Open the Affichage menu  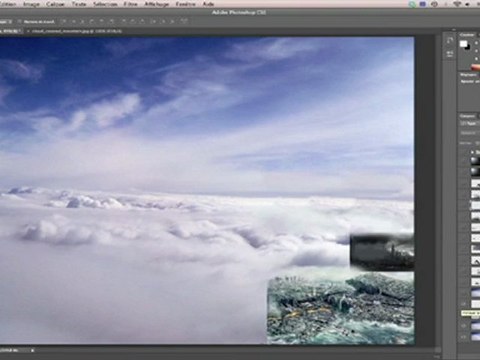click(x=157, y=4)
